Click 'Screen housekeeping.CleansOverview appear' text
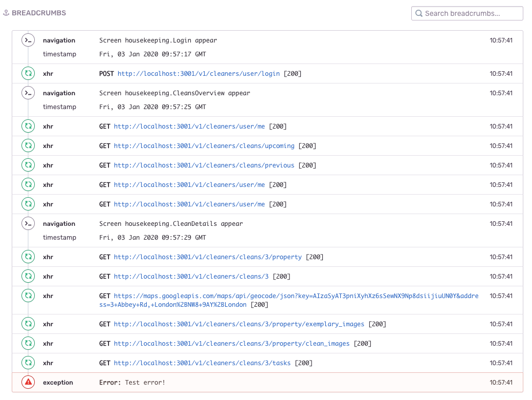The image size is (532, 400). click(174, 93)
